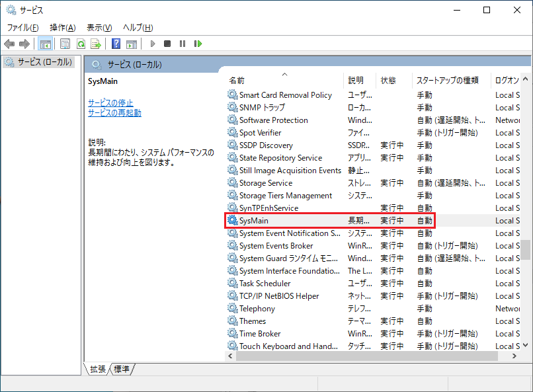Sort by the 説明 column header
Screen dimensions: 533x392
coord(360,80)
